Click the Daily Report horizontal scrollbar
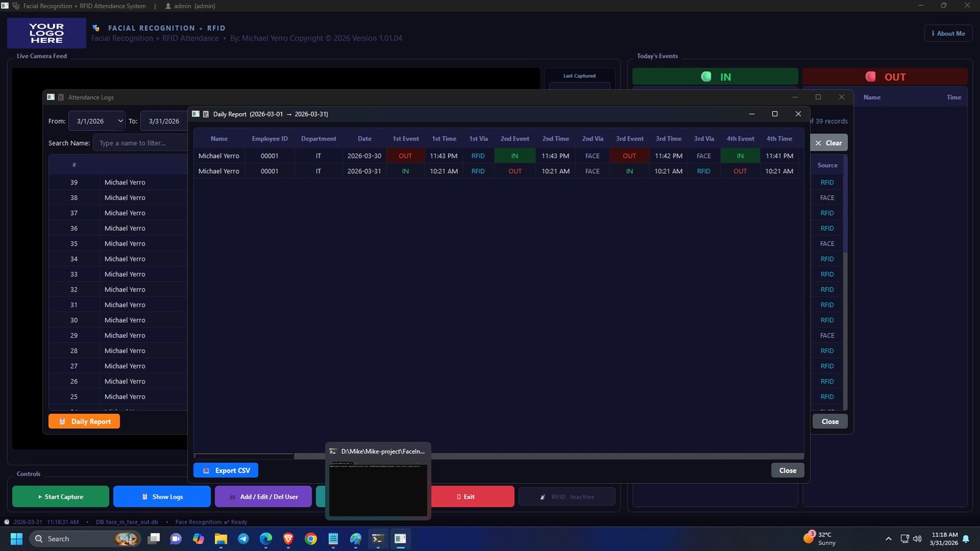This screenshot has width=980, height=551. (499, 456)
